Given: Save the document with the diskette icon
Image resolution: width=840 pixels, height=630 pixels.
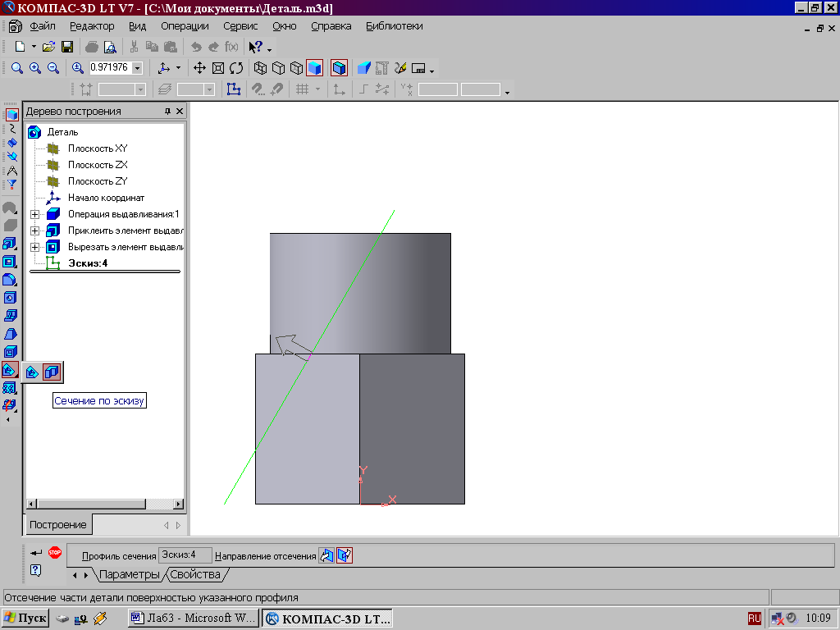Looking at the screenshot, I should (67, 47).
